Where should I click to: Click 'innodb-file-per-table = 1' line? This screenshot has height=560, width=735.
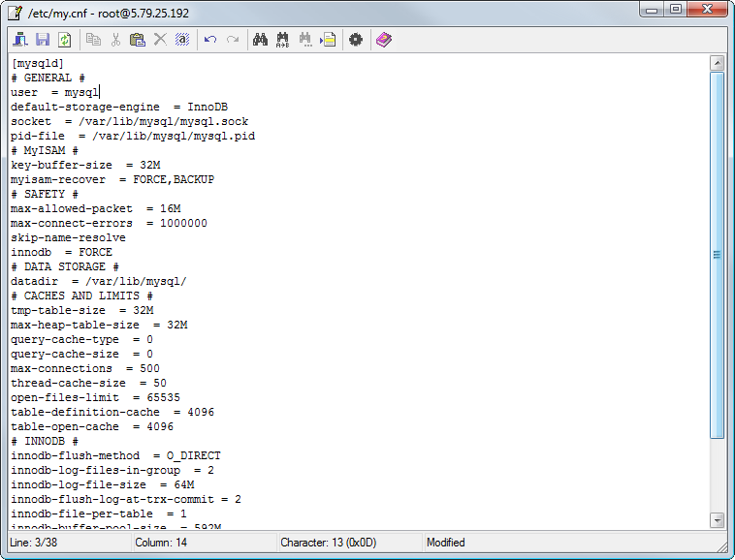(x=99, y=513)
